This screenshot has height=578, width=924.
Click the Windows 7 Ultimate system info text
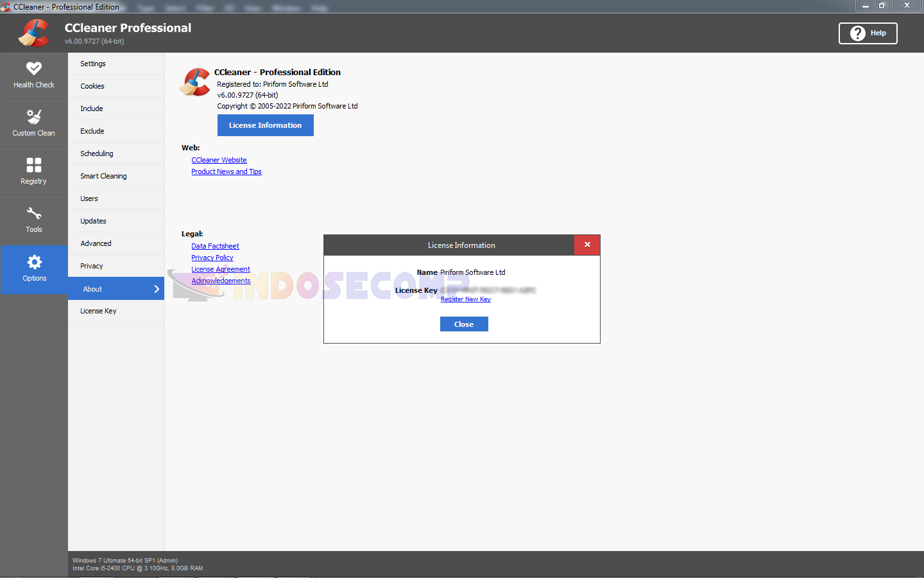[125, 561]
